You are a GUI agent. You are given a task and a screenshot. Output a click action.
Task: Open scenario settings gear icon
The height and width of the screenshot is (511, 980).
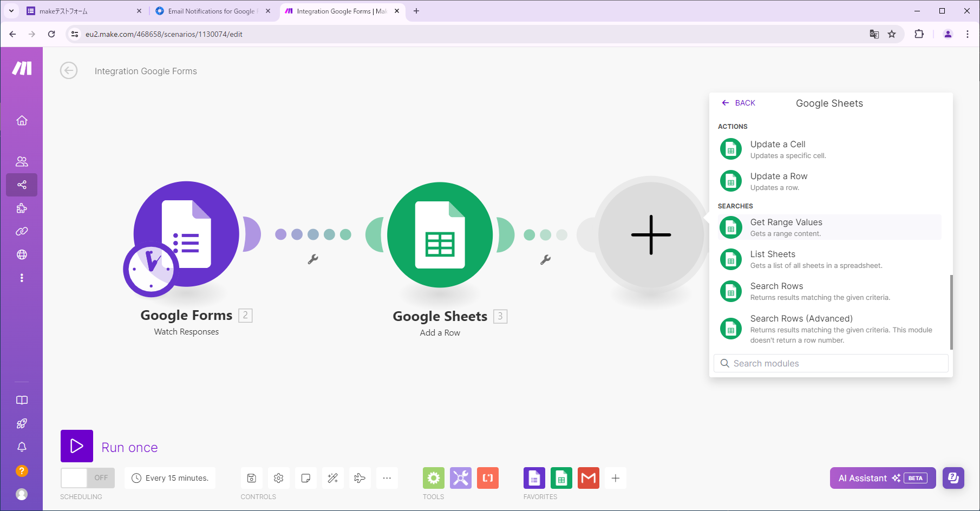pos(279,478)
